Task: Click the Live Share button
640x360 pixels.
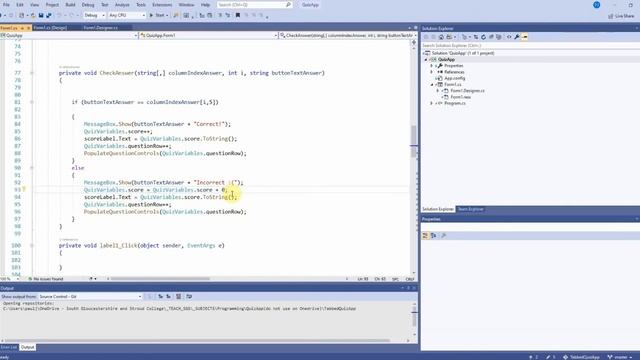Action: coord(621,16)
